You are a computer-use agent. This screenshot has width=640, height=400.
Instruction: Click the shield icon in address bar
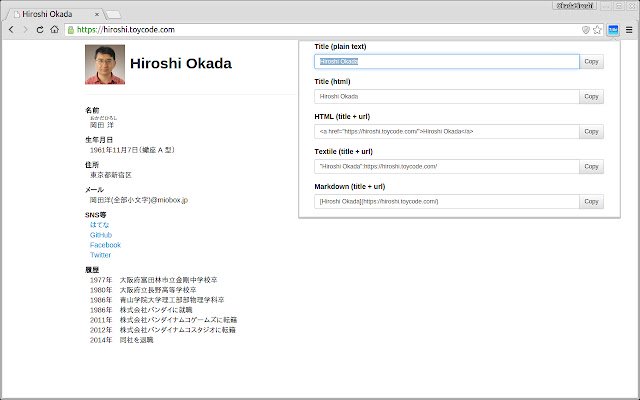coord(586,30)
